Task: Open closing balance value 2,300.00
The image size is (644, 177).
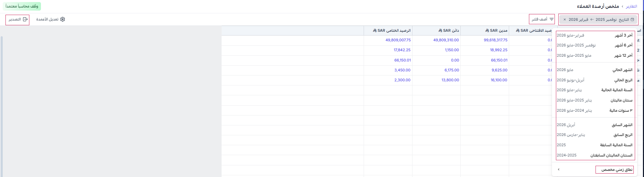Action: [402, 80]
